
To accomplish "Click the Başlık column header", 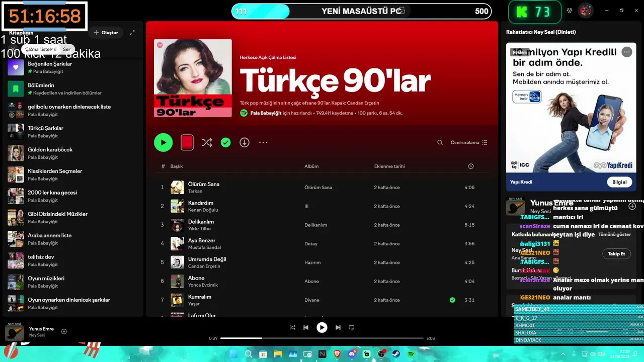I will click(x=177, y=166).
